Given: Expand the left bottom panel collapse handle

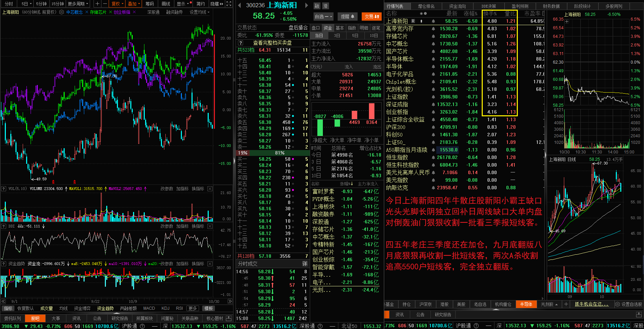Looking at the screenshot, I should click(x=117, y=313).
